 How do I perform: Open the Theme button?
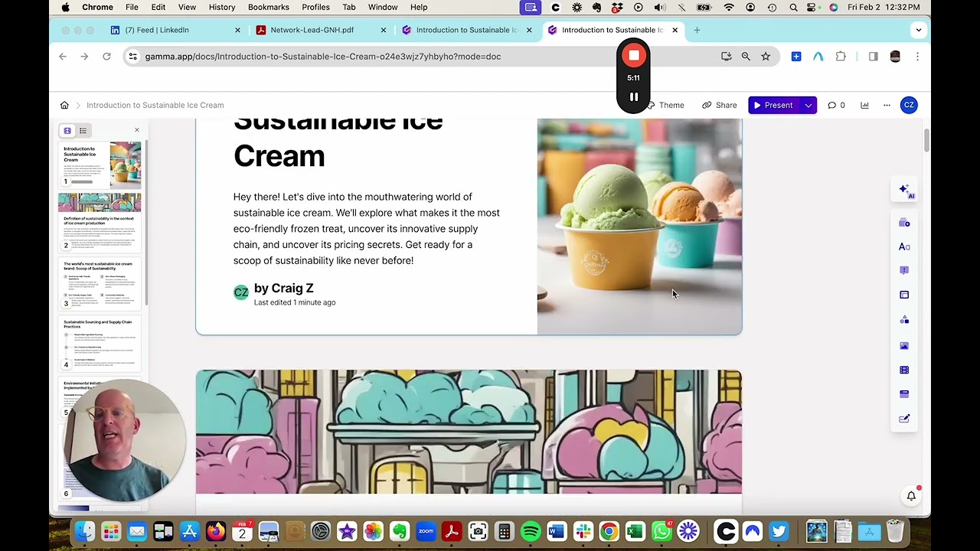[x=665, y=105]
